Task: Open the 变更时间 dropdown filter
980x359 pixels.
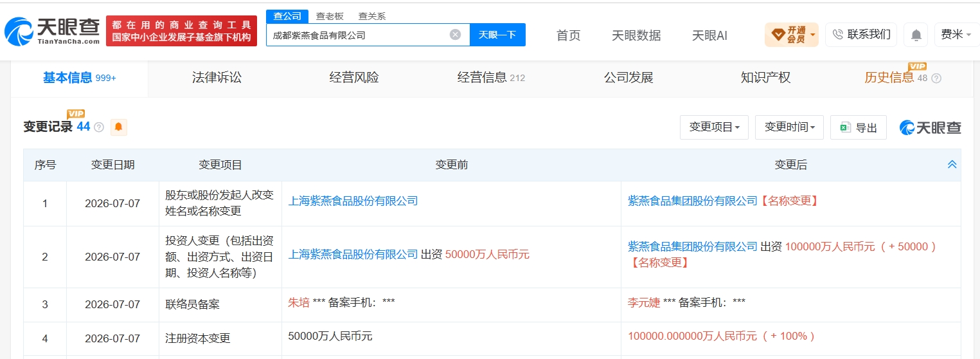Action: point(789,127)
